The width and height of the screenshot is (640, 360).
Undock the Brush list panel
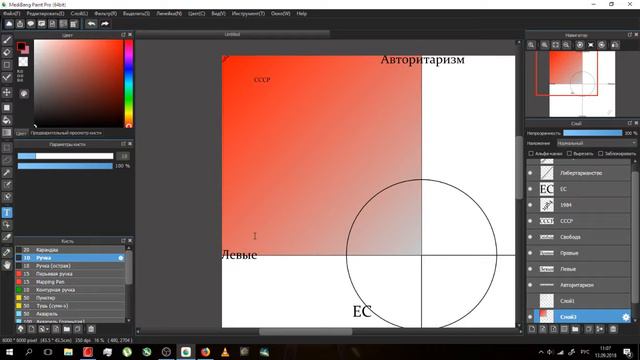[x=123, y=241]
